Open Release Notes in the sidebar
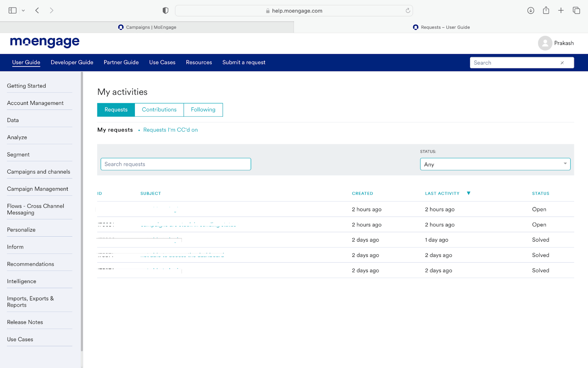 tap(25, 322)
